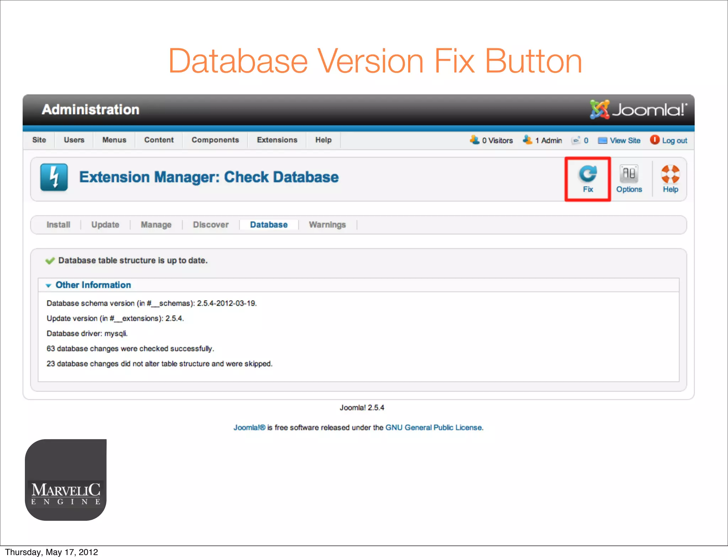Click the Extension Manager lightning icon

point(54,177)
